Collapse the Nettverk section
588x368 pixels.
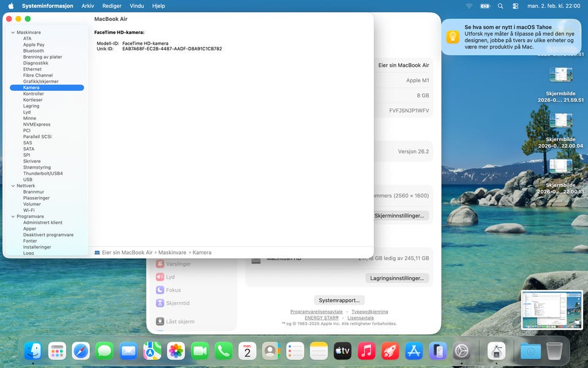(x=13, y=186)
